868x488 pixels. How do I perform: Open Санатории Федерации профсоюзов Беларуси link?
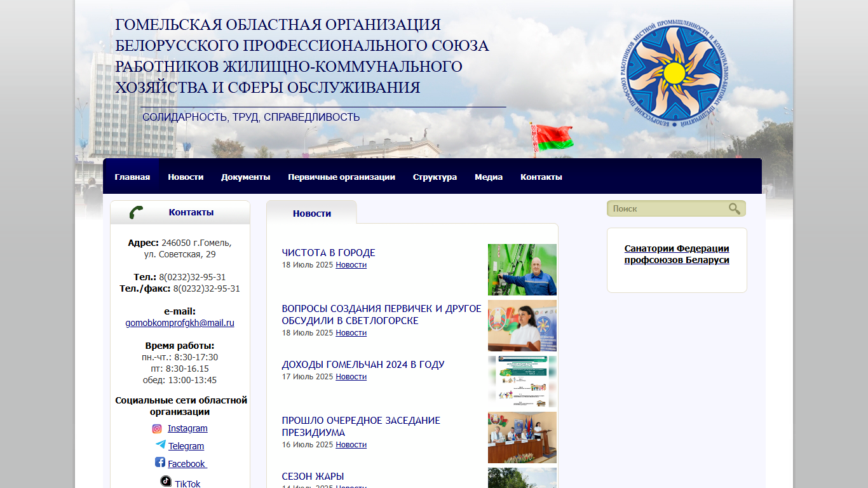click(677, 254)
